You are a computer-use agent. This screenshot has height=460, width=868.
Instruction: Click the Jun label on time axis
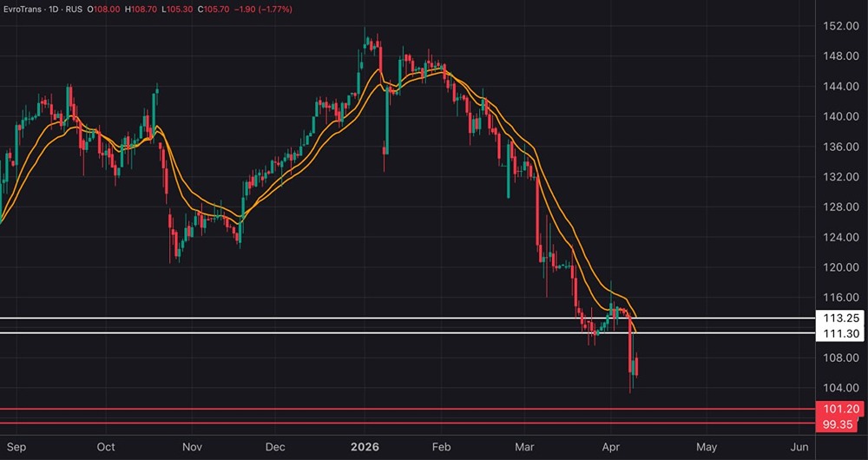tap(799, 447)
